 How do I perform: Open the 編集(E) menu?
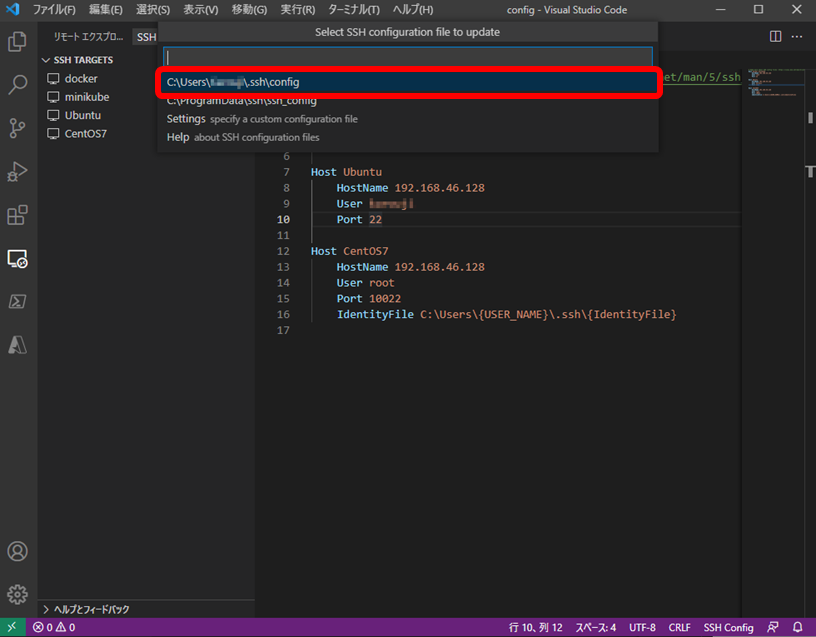click(x=106, y=10)
